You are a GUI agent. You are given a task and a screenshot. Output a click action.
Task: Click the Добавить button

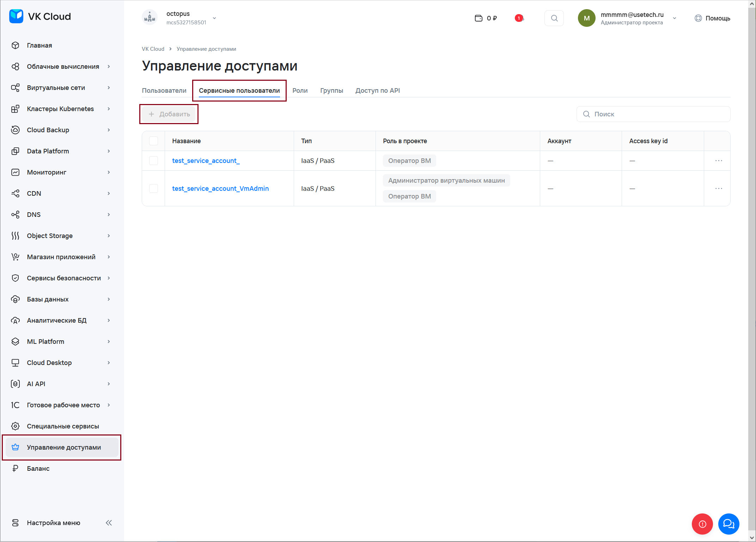[x=169, y=114]
